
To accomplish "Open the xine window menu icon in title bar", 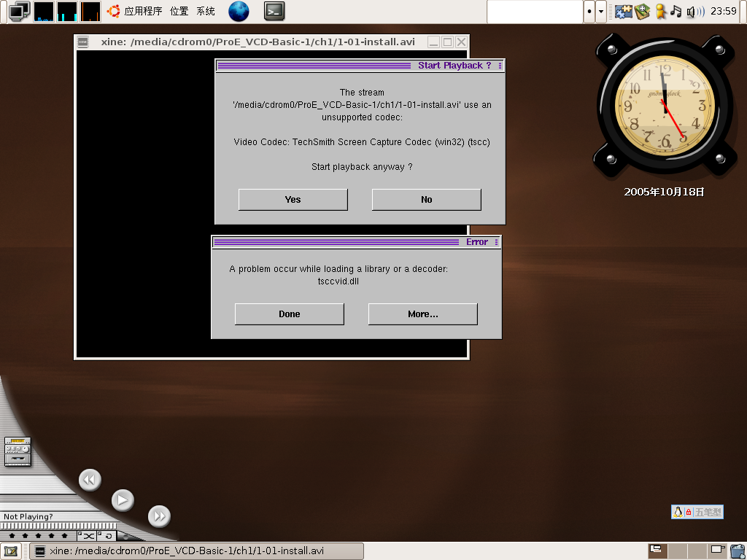I will click(x=82, y=42).
